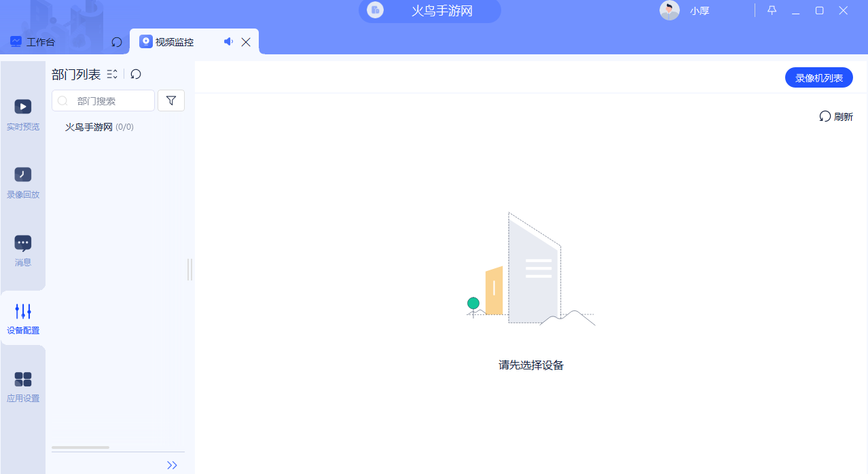Open the user avatar profile
Viewport: 868px width, 474px height.
670,10
